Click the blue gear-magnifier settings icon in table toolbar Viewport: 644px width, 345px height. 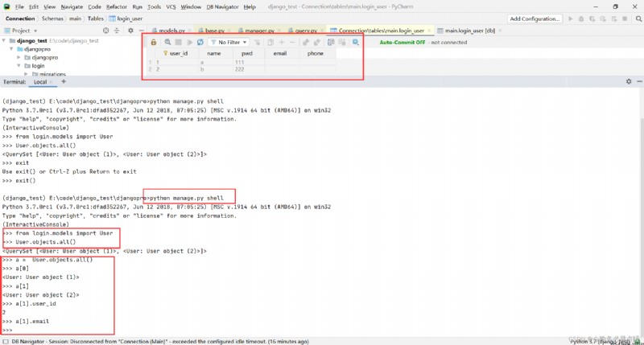(355, 43)
